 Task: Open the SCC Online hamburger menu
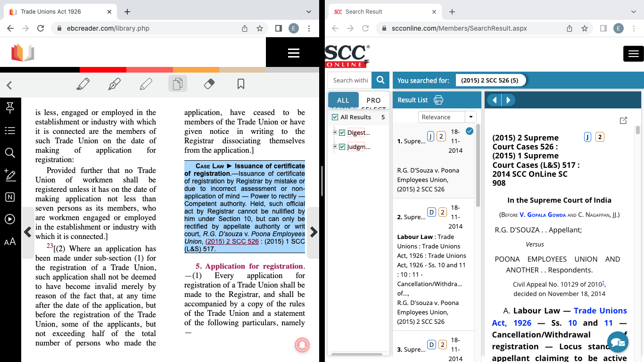(x=633, y=54)
